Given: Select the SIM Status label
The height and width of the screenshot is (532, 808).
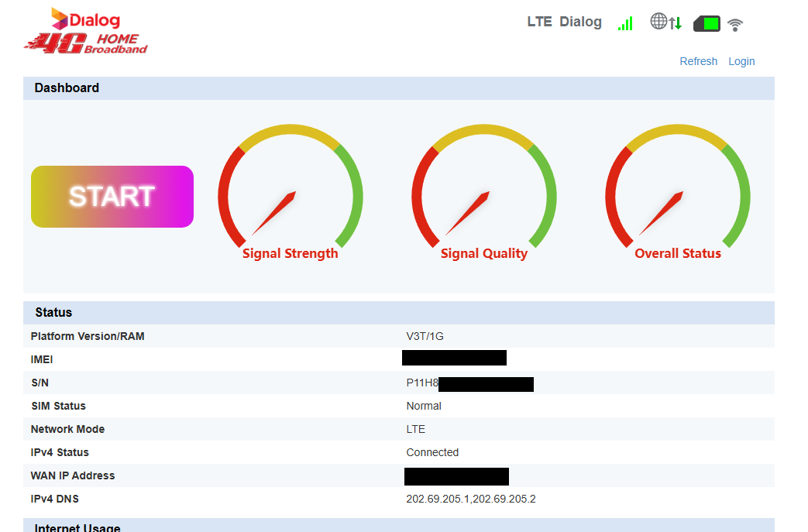Looking at the screenshot, I should click(x=58, y=406).
